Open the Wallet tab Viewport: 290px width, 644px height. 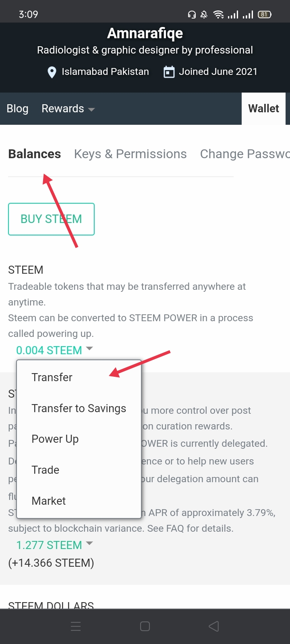(263, 109)
